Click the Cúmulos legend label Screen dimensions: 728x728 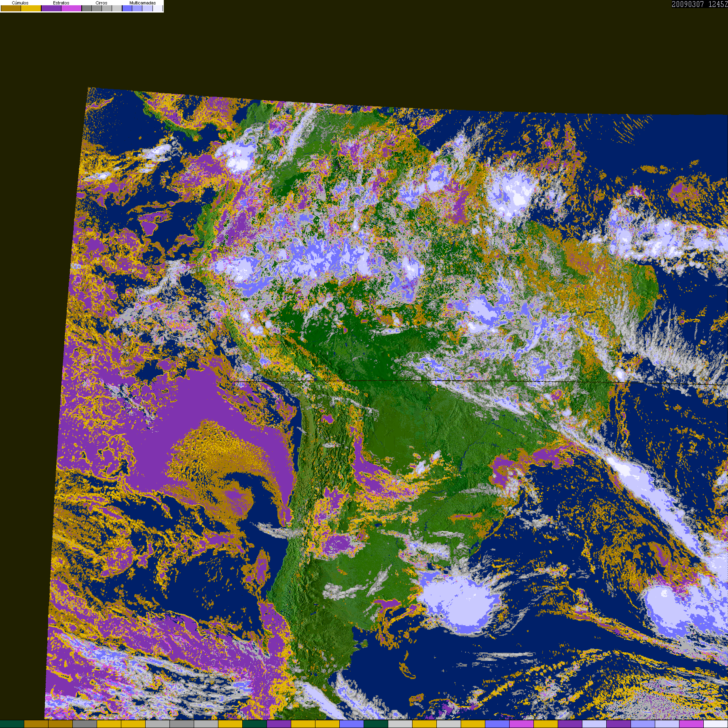[x=20, y=3]
